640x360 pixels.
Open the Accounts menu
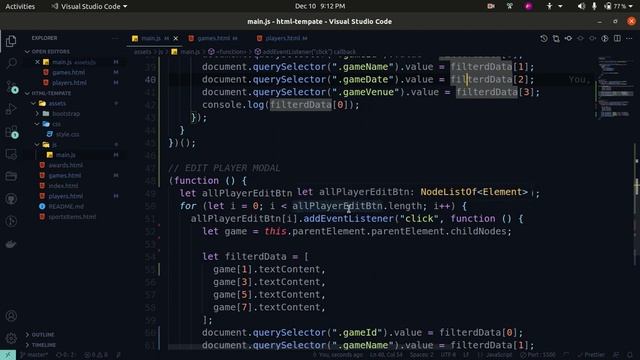[x=11, y=316]
